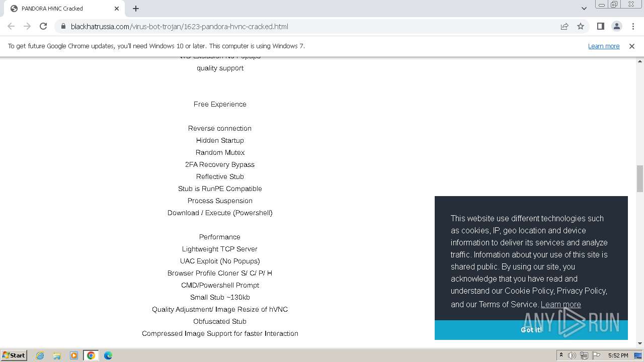Select text 'Free Experience' heading
Image resolution: width=644 pixels, height=362 pixels.
[220, 104]
